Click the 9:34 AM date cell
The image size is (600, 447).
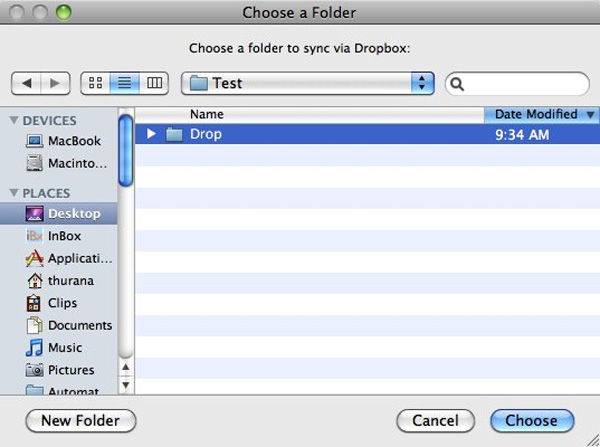coord(522,135)
